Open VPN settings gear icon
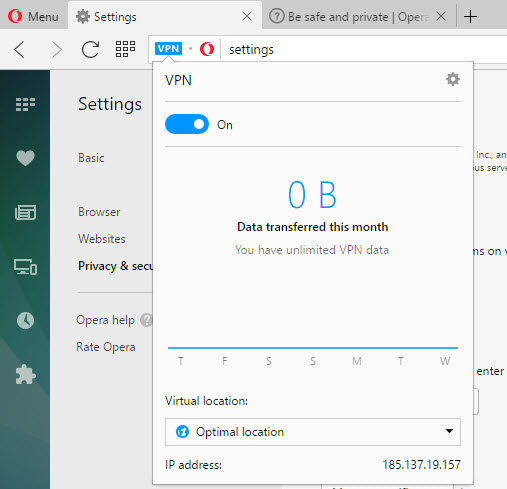 click(x=453, y=79)
